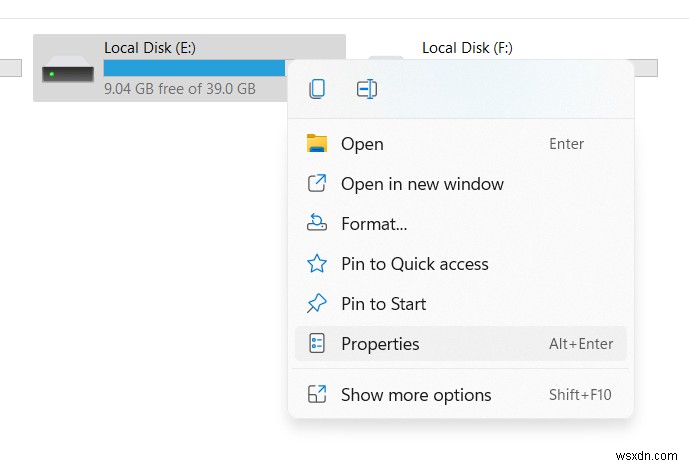
Task: Click the 9.04 GB free of 39.0 GB text
Action: (x=180, y=88)
